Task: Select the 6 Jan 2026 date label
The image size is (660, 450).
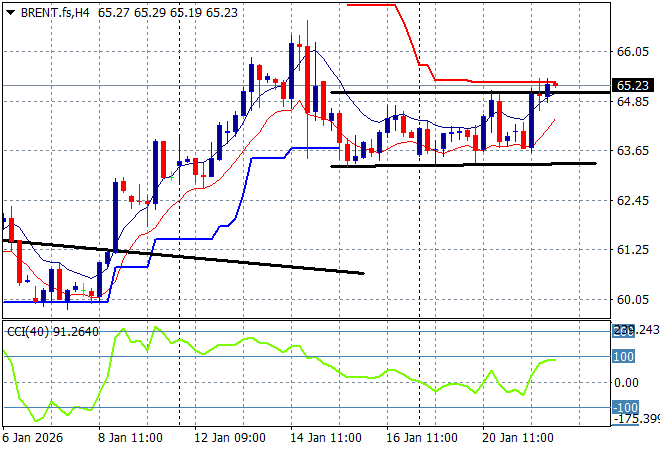Action: click(x=33, y=438)
